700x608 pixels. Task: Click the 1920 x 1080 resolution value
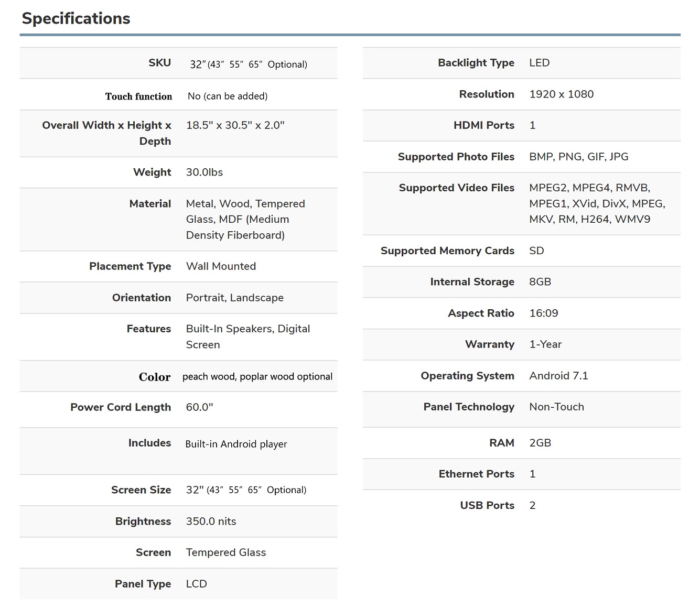click(561, 94)
